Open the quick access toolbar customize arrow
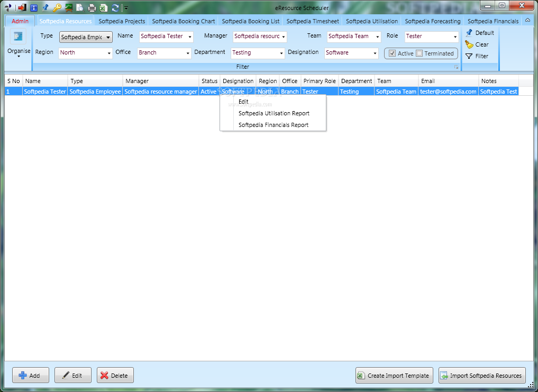 coord(126,8)
